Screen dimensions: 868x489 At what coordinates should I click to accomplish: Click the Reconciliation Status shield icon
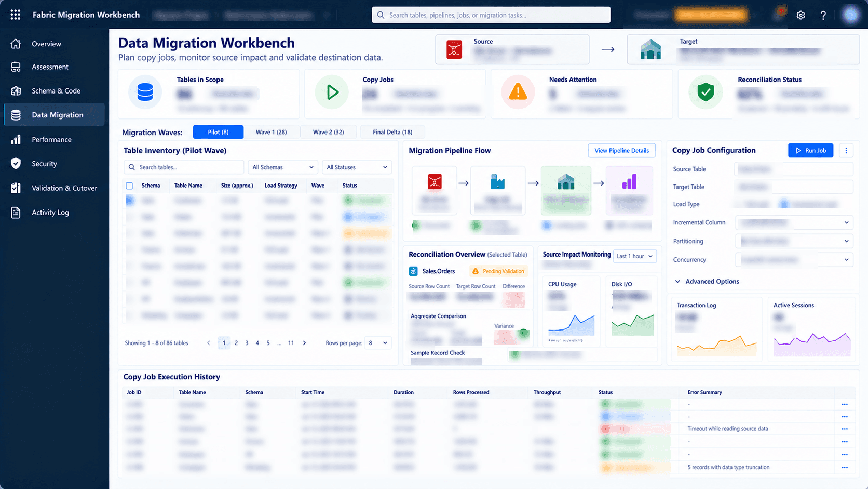pos(706,92)
